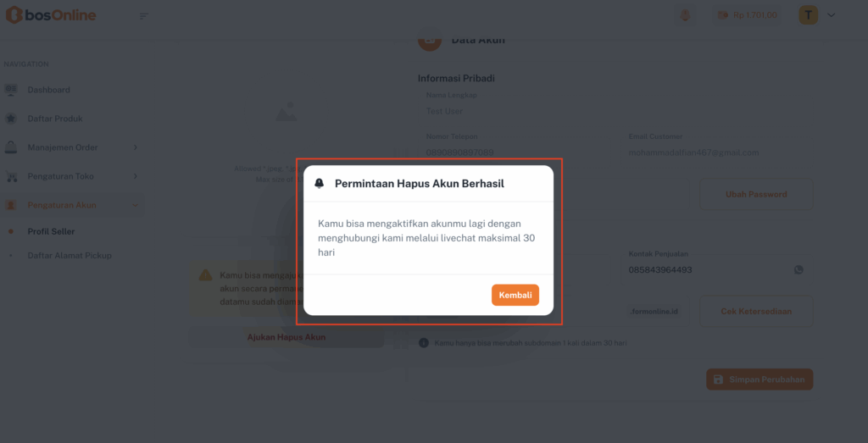Click the Daftar Produk star icon
This screenshot has height=443, width=868.
pos(10,119)
